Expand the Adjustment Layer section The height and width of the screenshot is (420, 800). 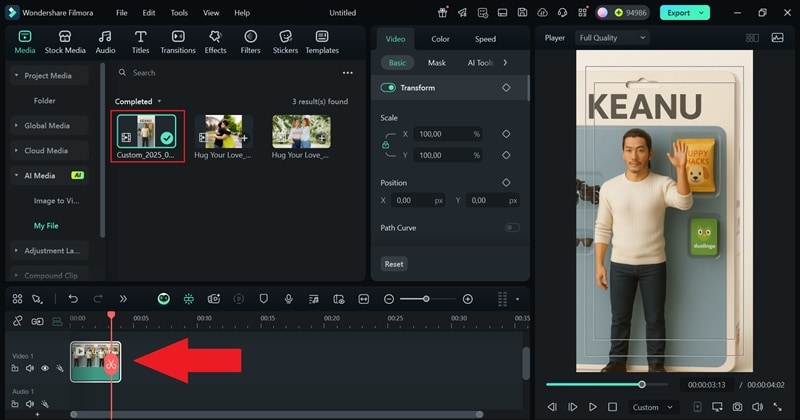(x=16, y=251)
